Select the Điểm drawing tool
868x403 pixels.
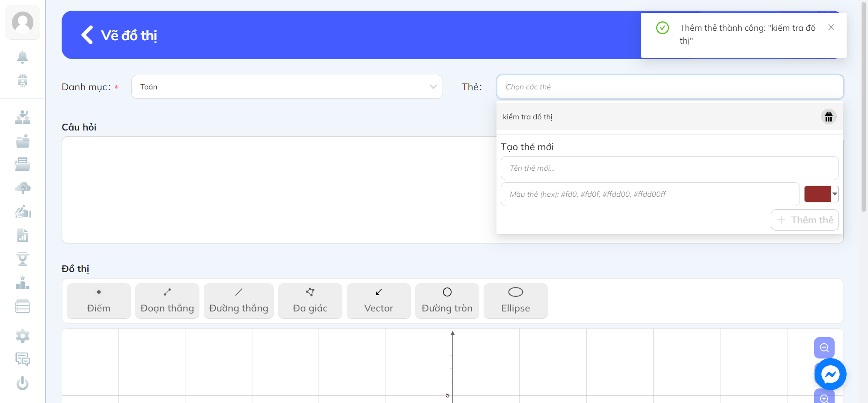(99, 301)
